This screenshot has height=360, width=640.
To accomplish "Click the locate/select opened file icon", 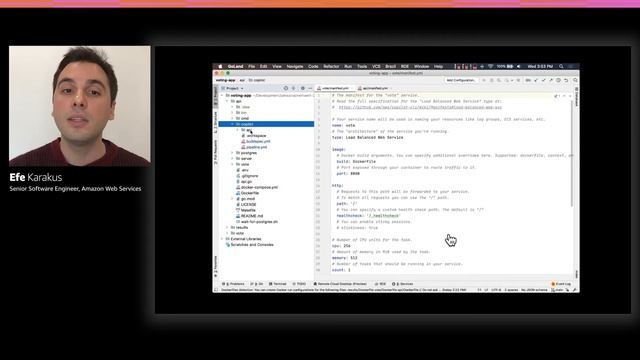I will click(286, 88).
